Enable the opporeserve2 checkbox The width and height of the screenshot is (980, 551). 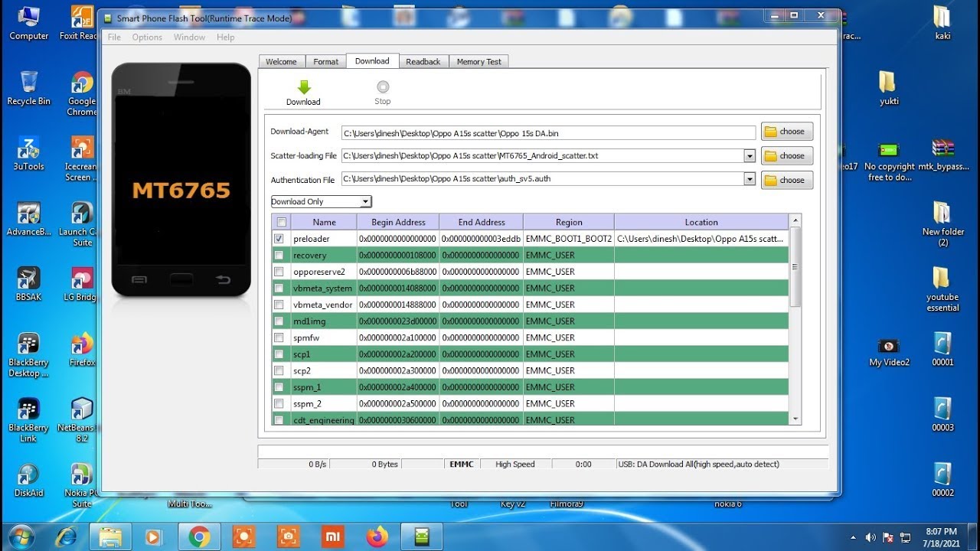279,272
